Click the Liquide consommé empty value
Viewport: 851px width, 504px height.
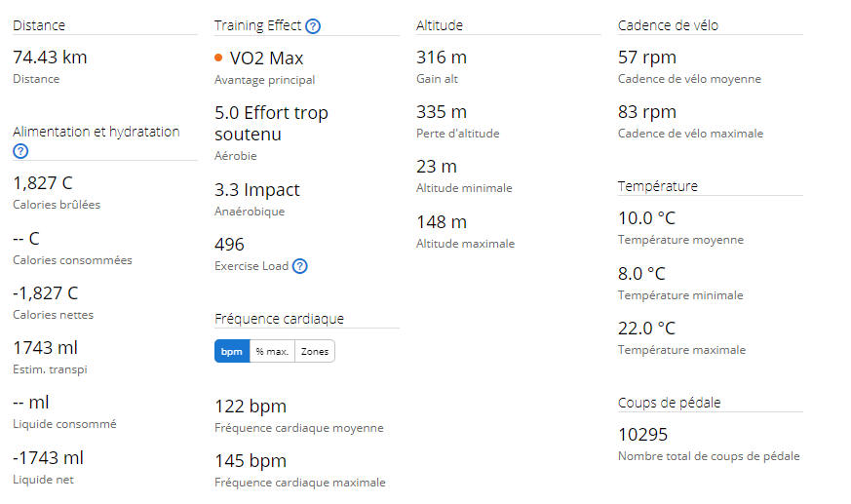point(31,403)
